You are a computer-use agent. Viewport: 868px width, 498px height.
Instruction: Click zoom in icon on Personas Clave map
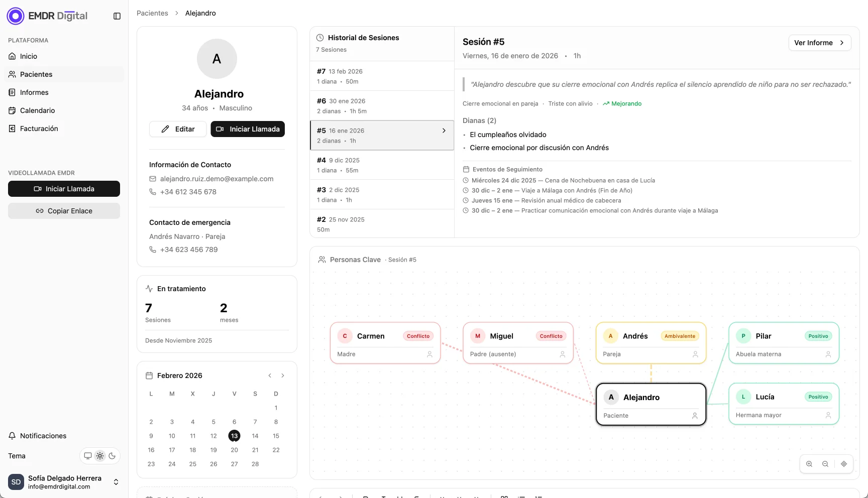point(809,464)
